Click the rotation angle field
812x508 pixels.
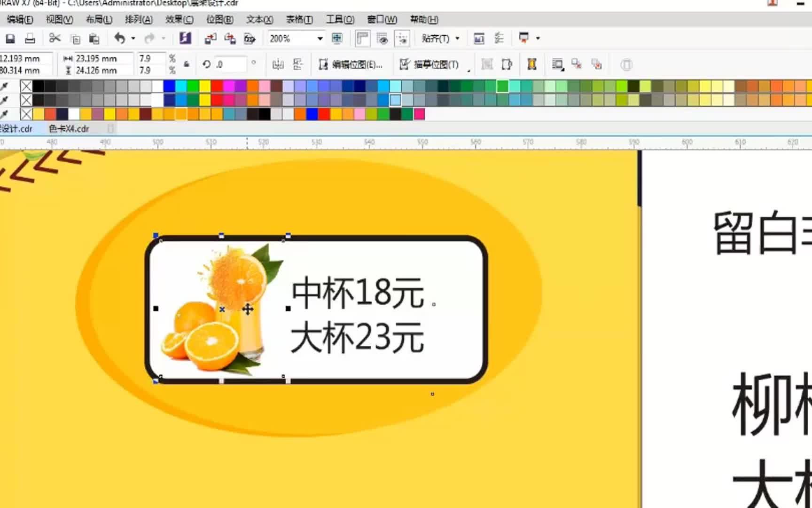[230, 64]
